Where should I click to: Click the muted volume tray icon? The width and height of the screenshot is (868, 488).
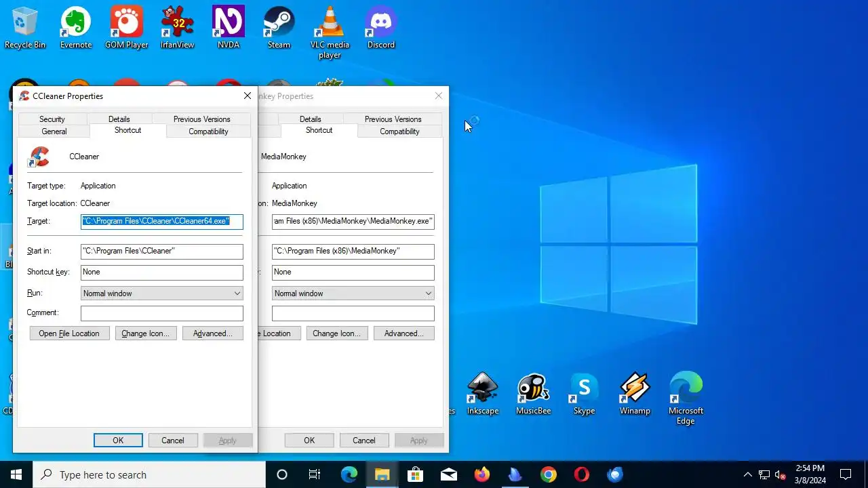pos(781,474)
